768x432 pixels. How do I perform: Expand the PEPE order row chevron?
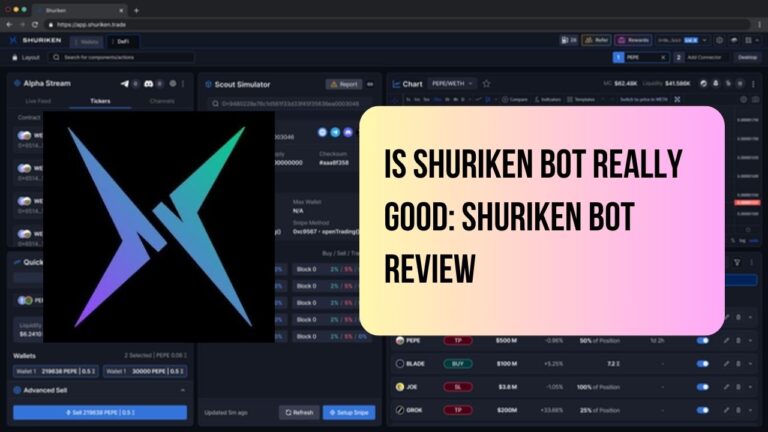750,340
